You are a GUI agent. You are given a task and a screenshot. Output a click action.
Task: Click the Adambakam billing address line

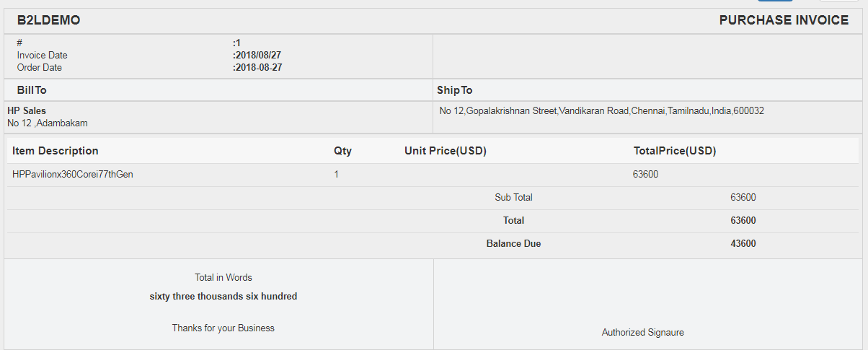(x=48, y=123)
